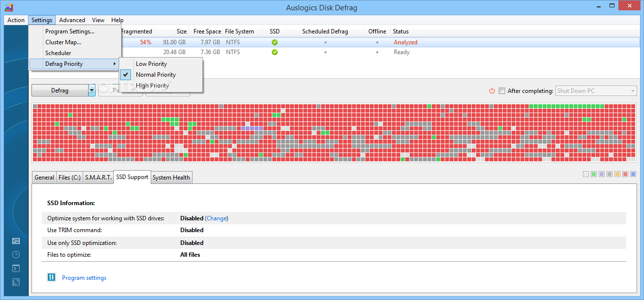Click the SSD column header
Image resolution: width=644 pixels, height=300 pixels.
(275, 31)
